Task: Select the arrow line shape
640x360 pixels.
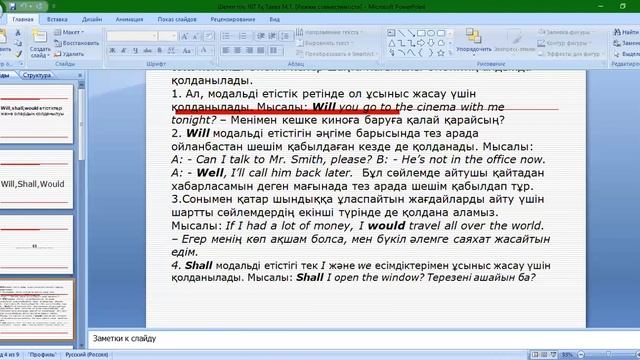Action: [411, 33]
